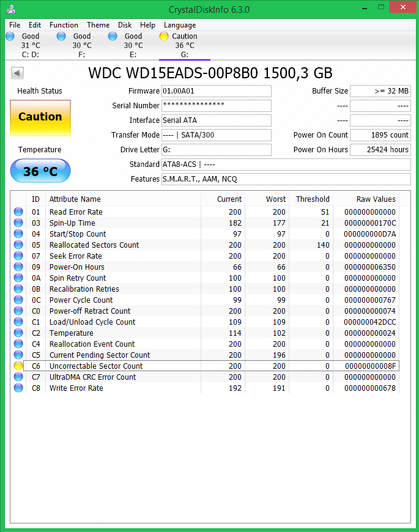Click the status orb for Read Error Rate

[x=18, y=212]
